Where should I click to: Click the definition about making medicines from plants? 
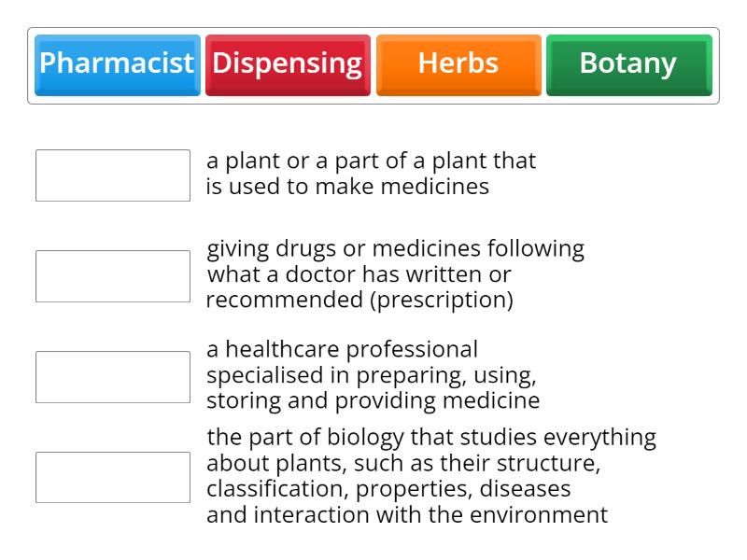pyautogui.click(x=372, y=173)
